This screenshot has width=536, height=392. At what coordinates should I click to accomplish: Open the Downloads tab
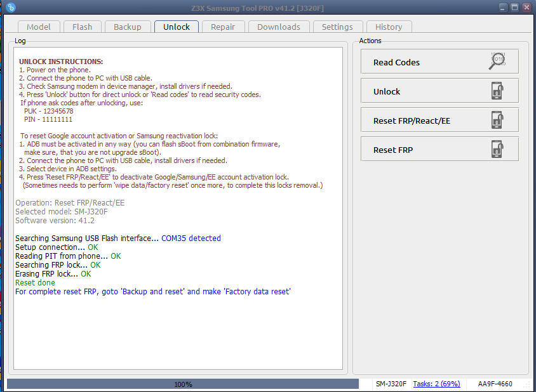(279, 27)
